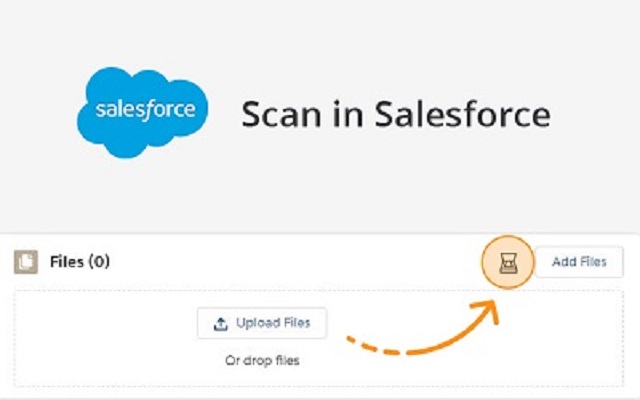Click the upload arrow icon in Upload Files

click(x=220, y=323)
